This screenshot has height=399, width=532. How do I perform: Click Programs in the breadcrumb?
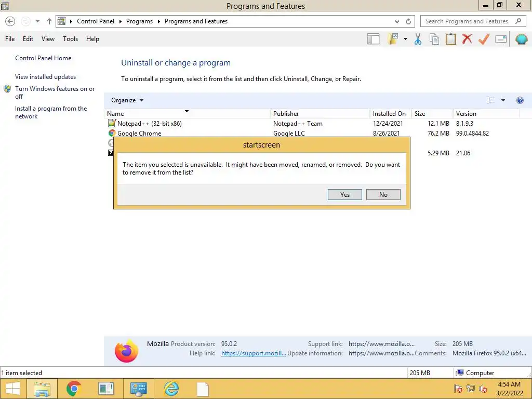pos(139,21)
